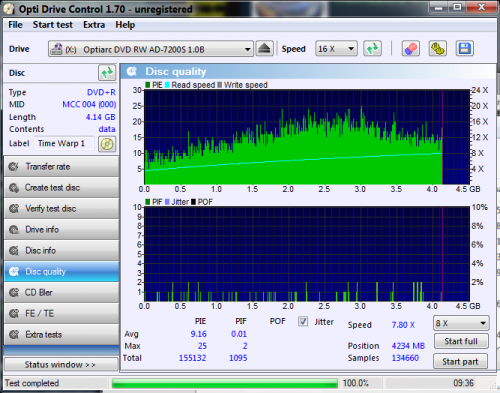Expand the Status window panel
Viewport: 500px width, 393px height.
pos(61,365)
